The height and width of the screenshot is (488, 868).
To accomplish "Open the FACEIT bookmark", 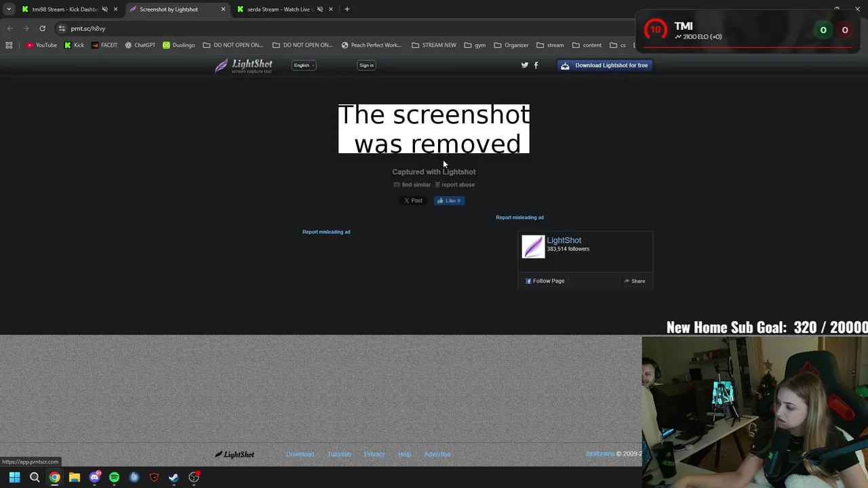I will click(104, 45).
